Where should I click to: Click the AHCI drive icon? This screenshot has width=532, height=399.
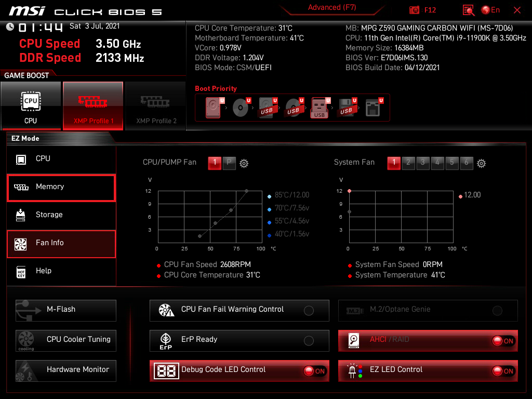click(x=353, y=341)
